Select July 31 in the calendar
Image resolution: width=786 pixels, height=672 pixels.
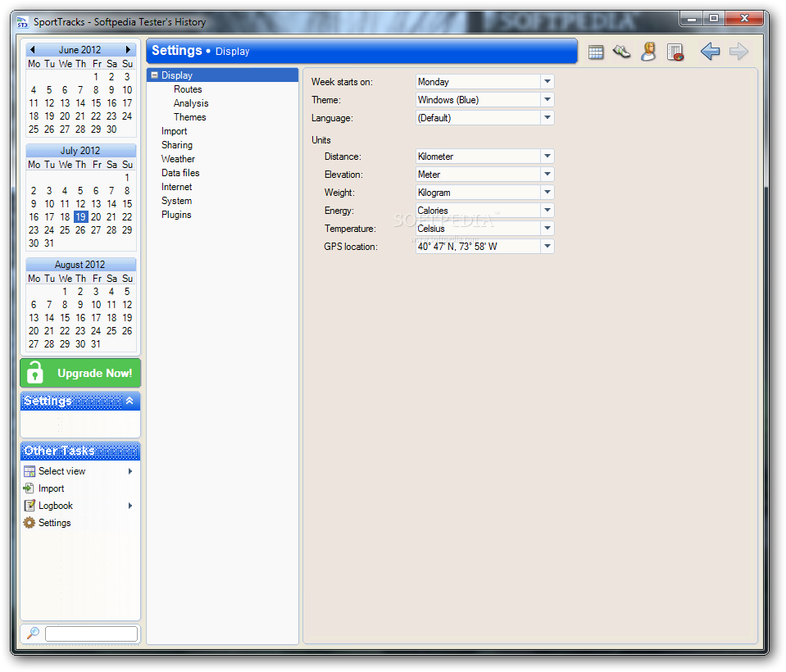49,243
